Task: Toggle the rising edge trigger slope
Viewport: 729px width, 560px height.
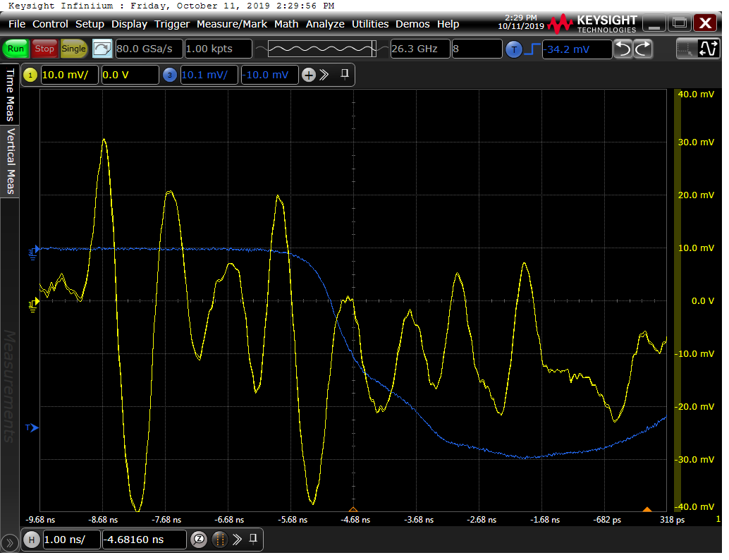Action: 532,49
